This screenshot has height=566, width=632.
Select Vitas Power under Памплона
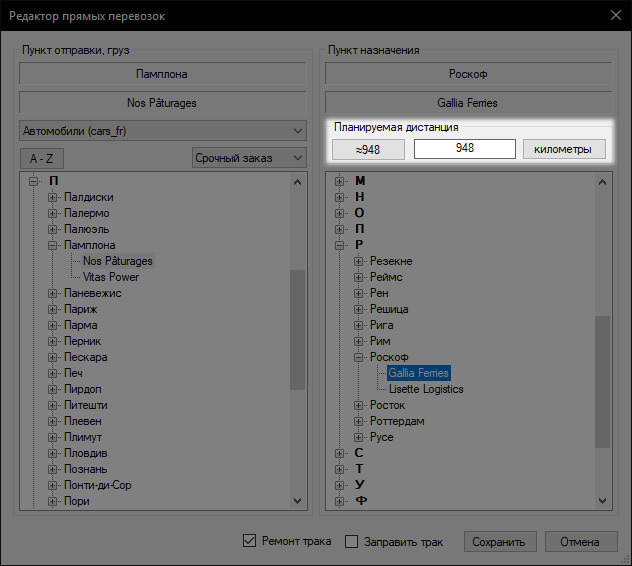coord(111,277)
